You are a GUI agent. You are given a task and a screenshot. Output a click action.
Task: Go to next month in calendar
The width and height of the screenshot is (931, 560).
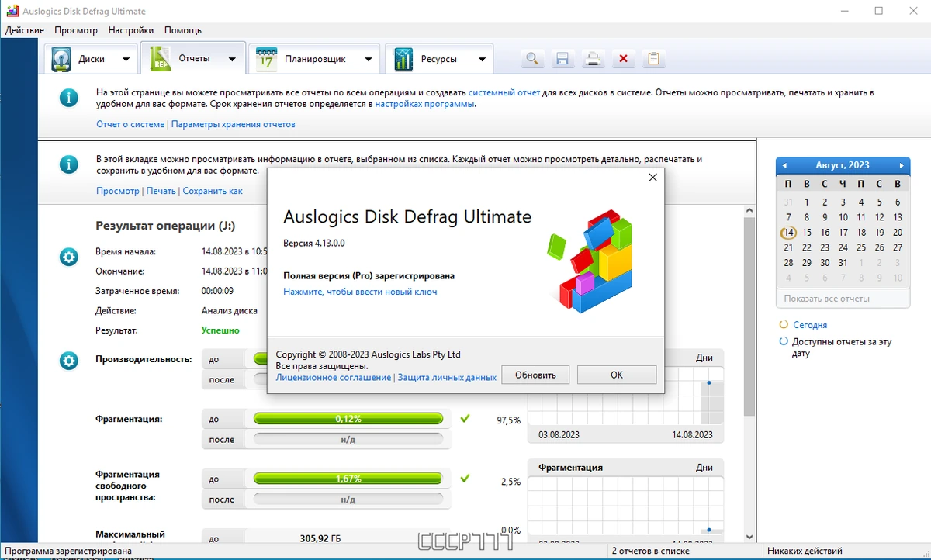tap(902, 165)
